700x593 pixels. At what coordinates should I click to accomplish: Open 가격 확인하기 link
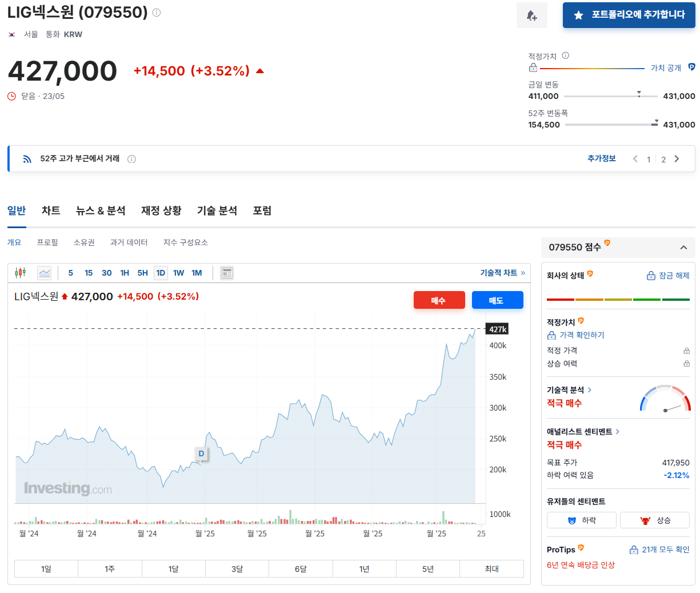[576, 335]
